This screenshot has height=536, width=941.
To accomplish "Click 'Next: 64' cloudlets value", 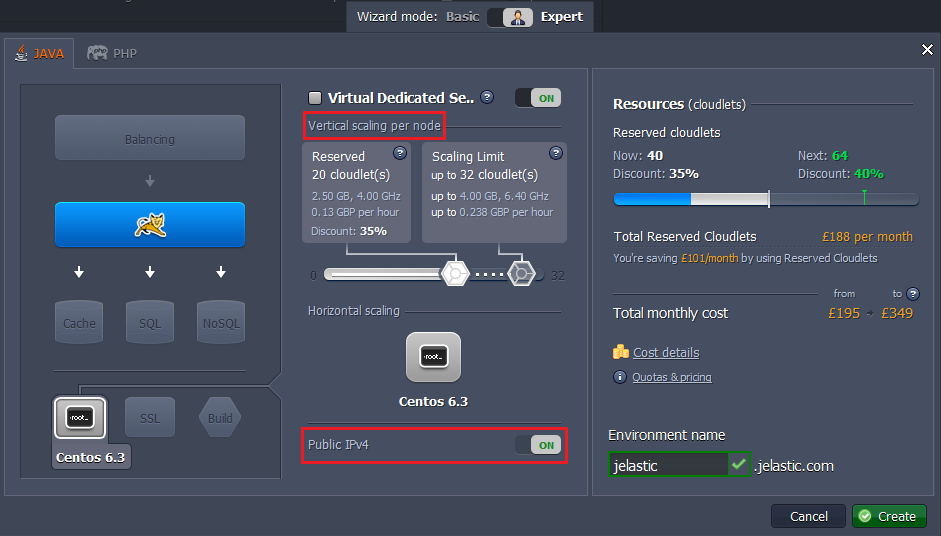I will 823,155.
